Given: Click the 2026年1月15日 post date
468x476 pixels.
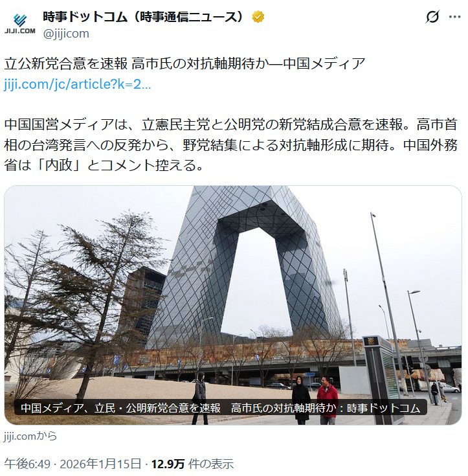Looking at the screenshot, I should pyautogui.click(x=100, y=464).
